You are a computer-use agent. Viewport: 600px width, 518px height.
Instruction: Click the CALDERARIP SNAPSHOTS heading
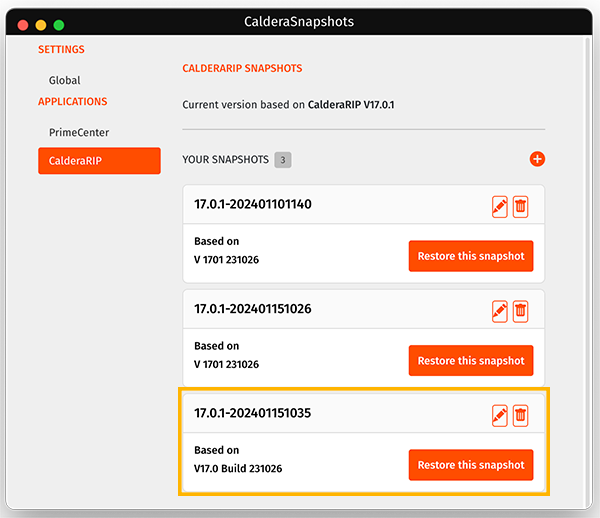pos(242,68)
